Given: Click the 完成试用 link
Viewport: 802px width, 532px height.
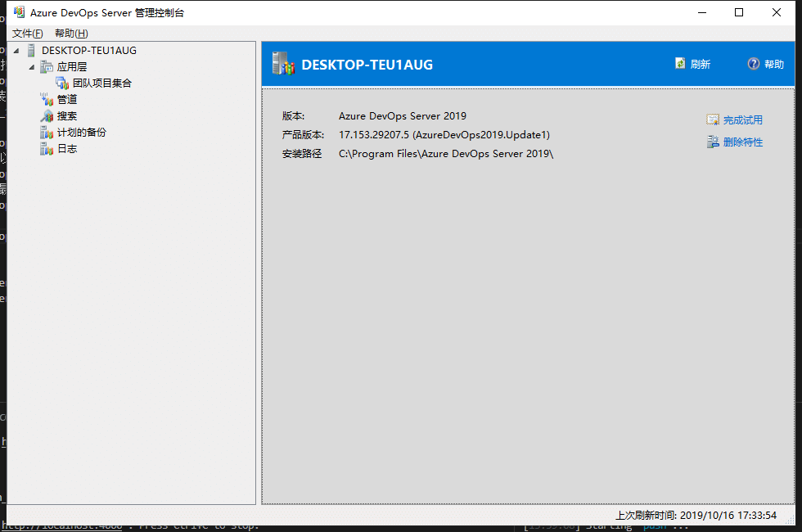Looking at the screenshot, I should pos(742,120).
